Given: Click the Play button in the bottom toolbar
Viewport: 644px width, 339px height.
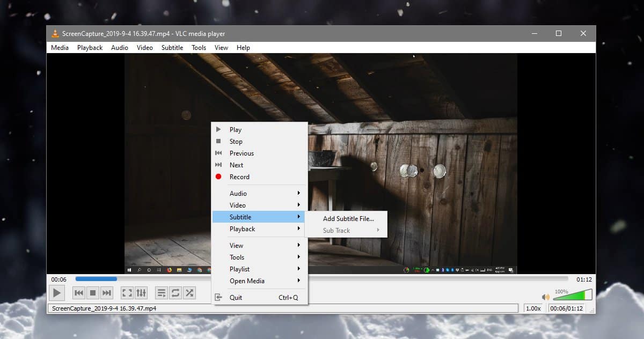Looking at the screenshot, I should pyautogui.click(x=56, y=293).
